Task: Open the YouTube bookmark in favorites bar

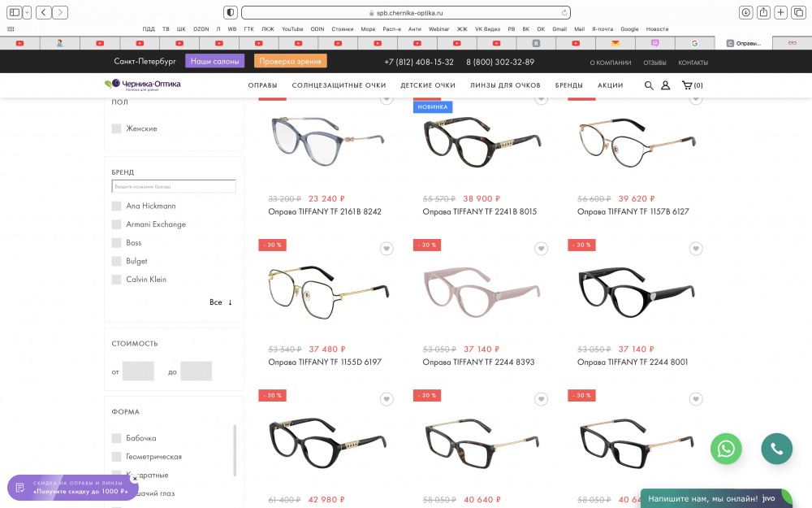Action: (292, 29)
